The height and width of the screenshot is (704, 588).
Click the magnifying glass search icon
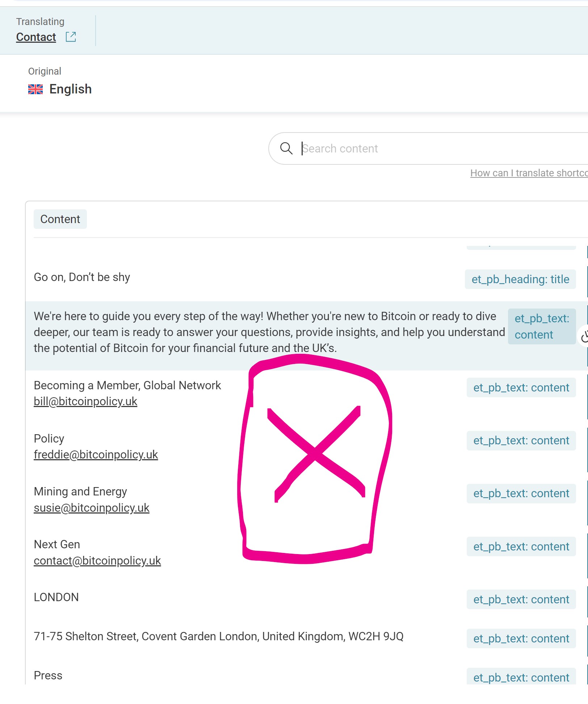coord(286,148)
